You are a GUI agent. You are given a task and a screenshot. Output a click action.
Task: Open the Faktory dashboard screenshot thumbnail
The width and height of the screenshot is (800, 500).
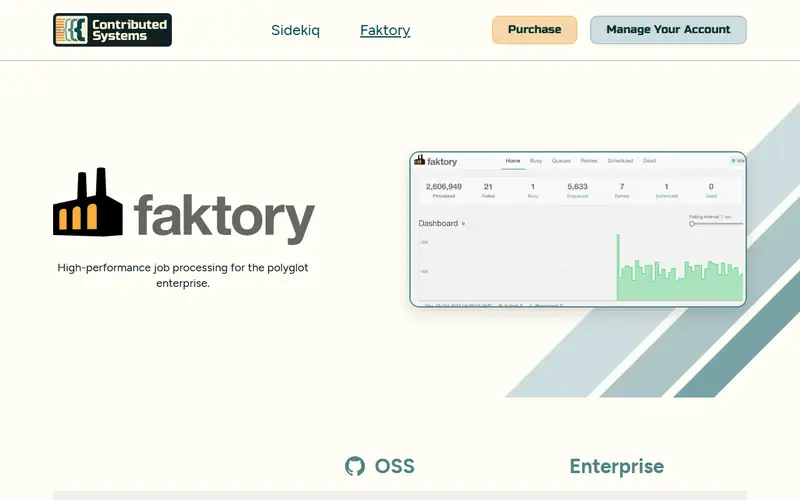click(578, 229)
